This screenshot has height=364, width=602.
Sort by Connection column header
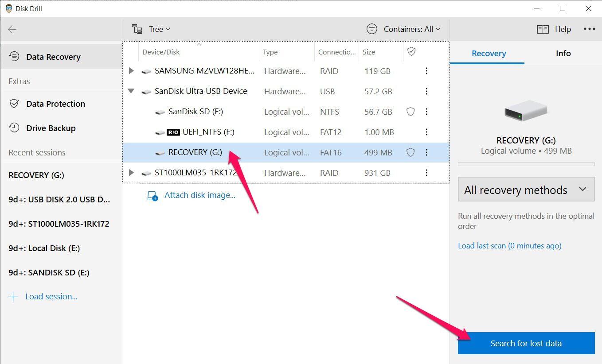pos(337,52)
